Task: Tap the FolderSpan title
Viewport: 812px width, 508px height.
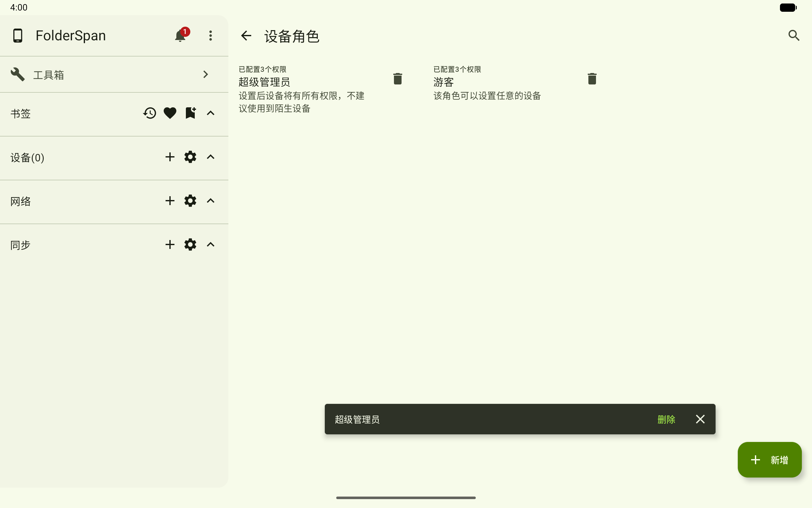Action: click(71, 36)
